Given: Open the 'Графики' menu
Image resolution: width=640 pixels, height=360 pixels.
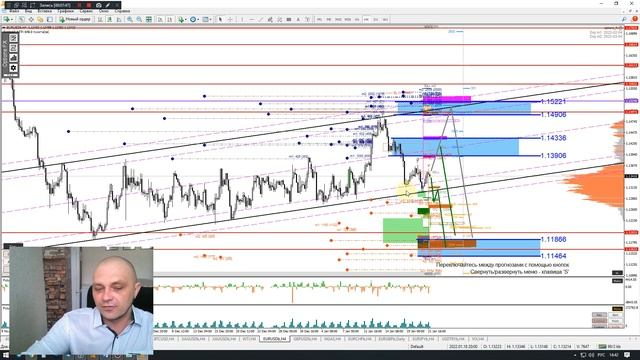Looking at the screenshot, I should (x=66, y=11).
